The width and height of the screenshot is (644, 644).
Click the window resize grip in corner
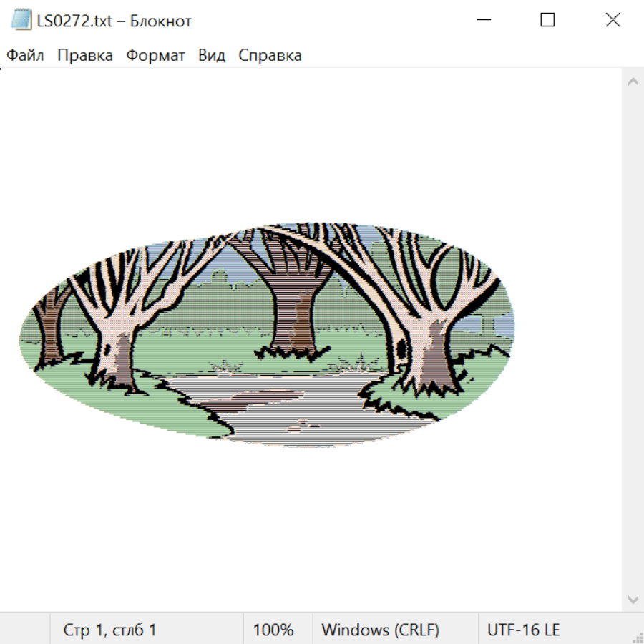pyautogui.click(x=638, y=638)
